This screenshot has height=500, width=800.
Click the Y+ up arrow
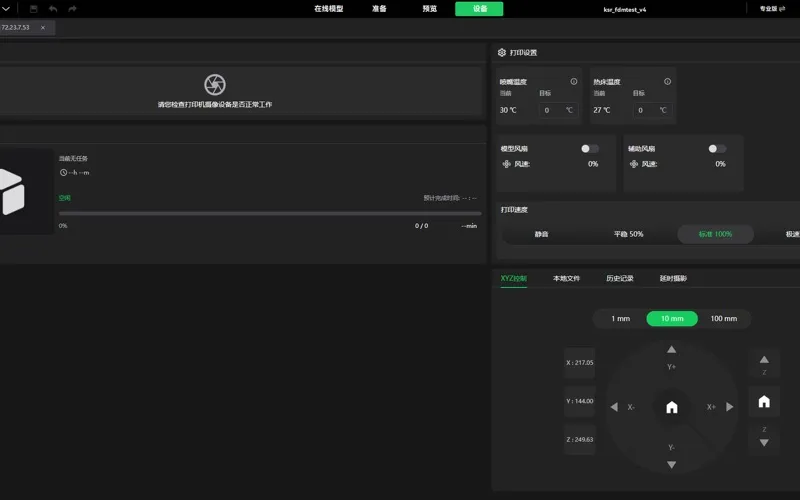pyautogui.click(x=671, y=349)
